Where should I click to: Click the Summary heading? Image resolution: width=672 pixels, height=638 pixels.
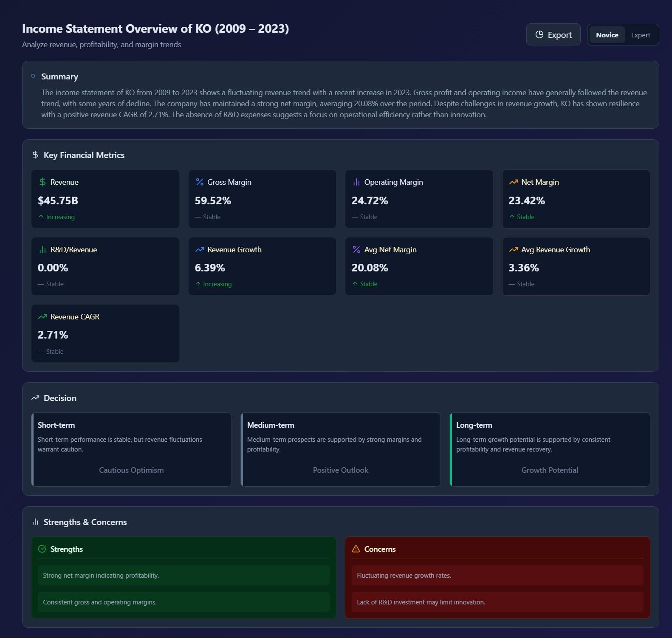click(59, 76)
